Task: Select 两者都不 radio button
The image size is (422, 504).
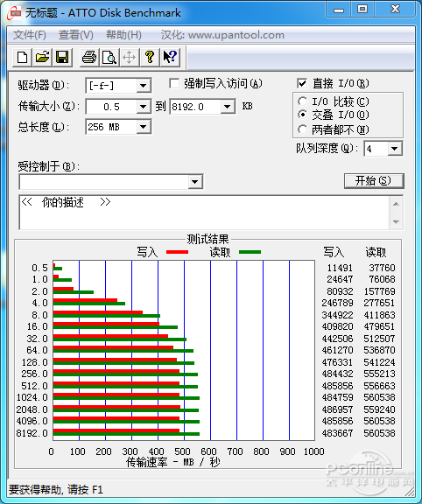Action: click(x=302, y=129)
